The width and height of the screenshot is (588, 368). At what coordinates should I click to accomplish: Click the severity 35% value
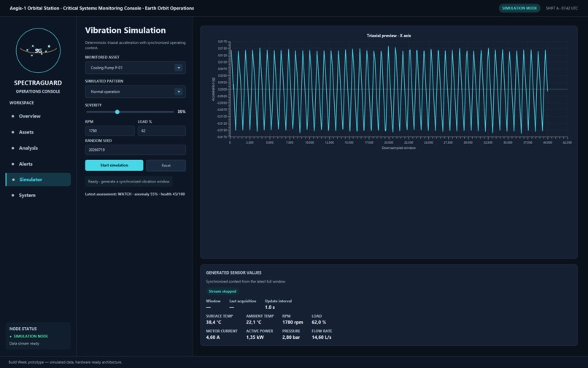(x=182, y=112)
